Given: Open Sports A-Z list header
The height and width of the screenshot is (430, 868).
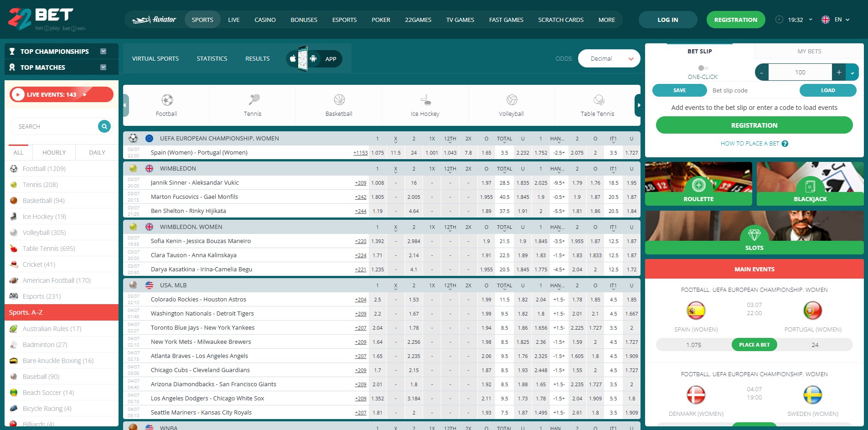Looking at the screenshot, I should tap(62, 312).
